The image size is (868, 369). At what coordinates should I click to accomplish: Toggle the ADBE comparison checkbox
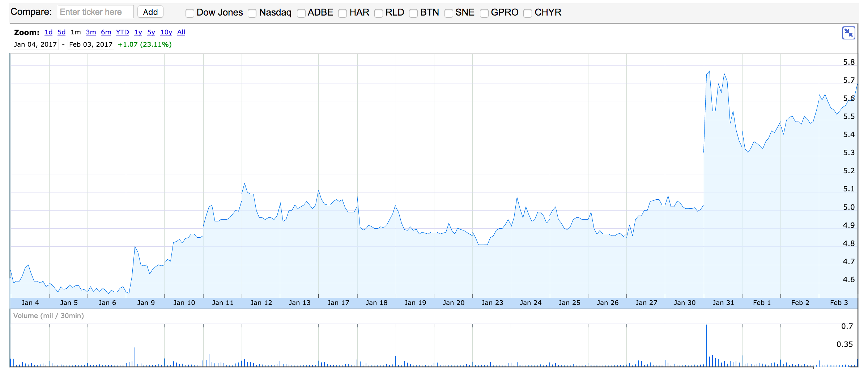[301, 13]
